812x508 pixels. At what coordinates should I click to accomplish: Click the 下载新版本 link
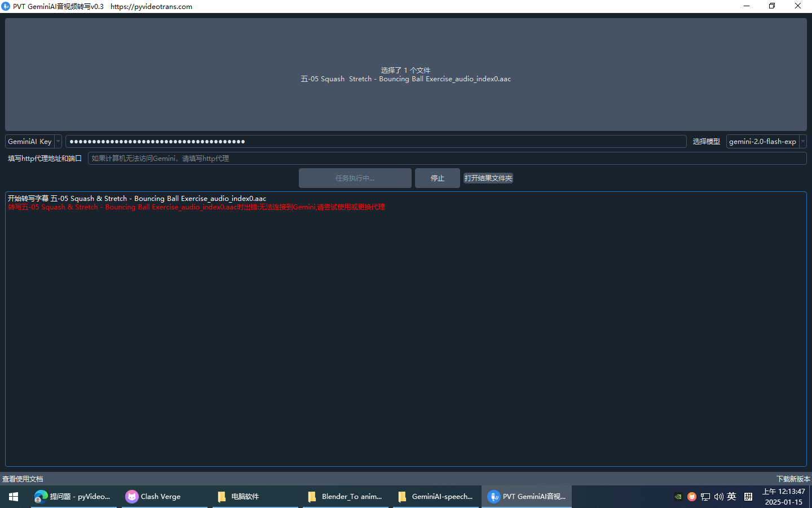pos(793,479)
